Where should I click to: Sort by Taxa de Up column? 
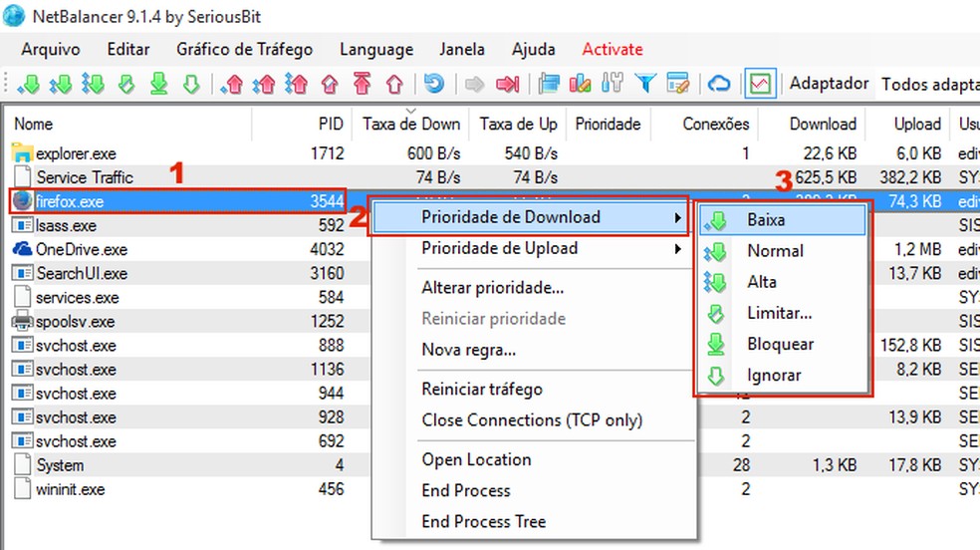coord(518,124)
